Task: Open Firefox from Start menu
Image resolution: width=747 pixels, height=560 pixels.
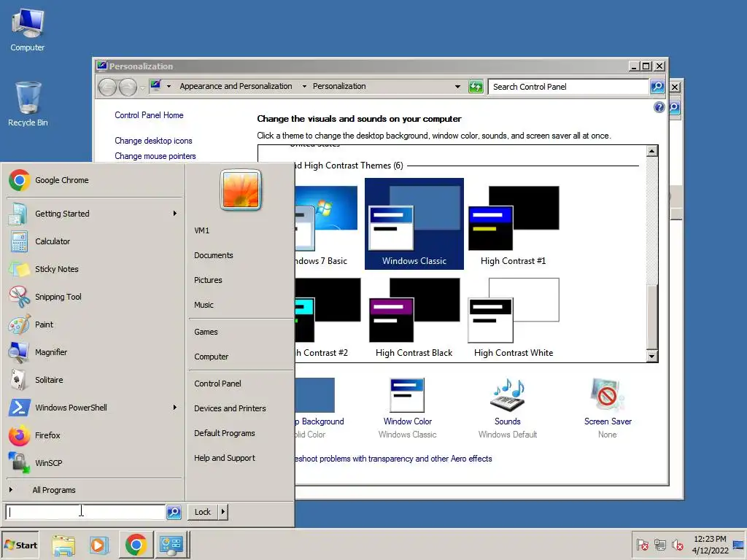Action: click(94, 435)
